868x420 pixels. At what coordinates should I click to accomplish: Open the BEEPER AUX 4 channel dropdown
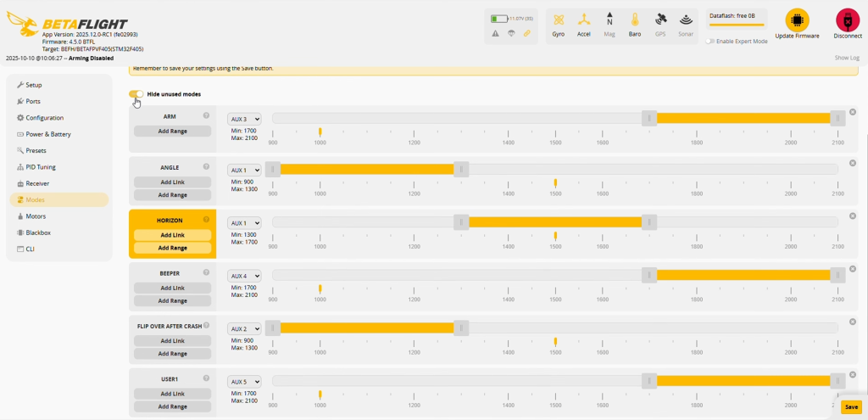point(244,276)
